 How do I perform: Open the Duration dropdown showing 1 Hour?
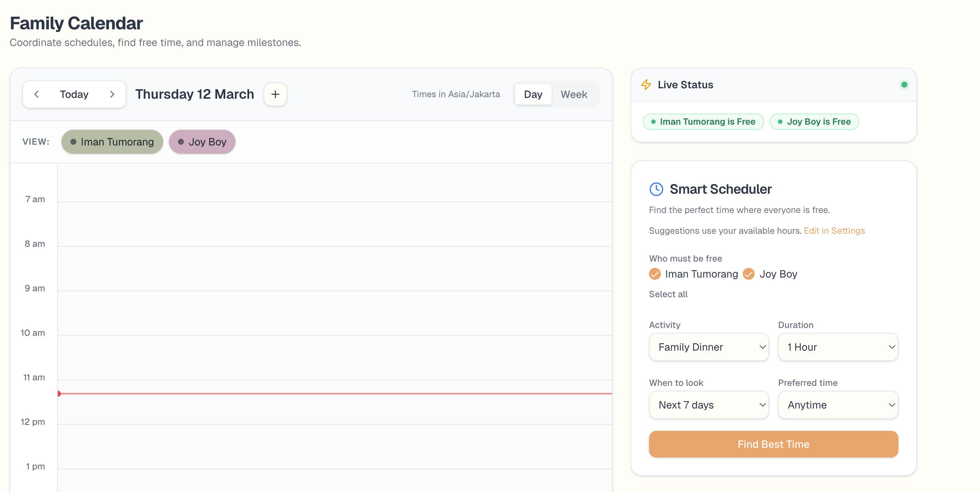838,347
